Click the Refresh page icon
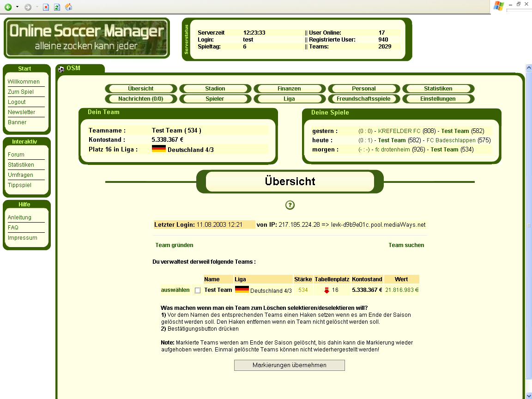 pos(57,7)
